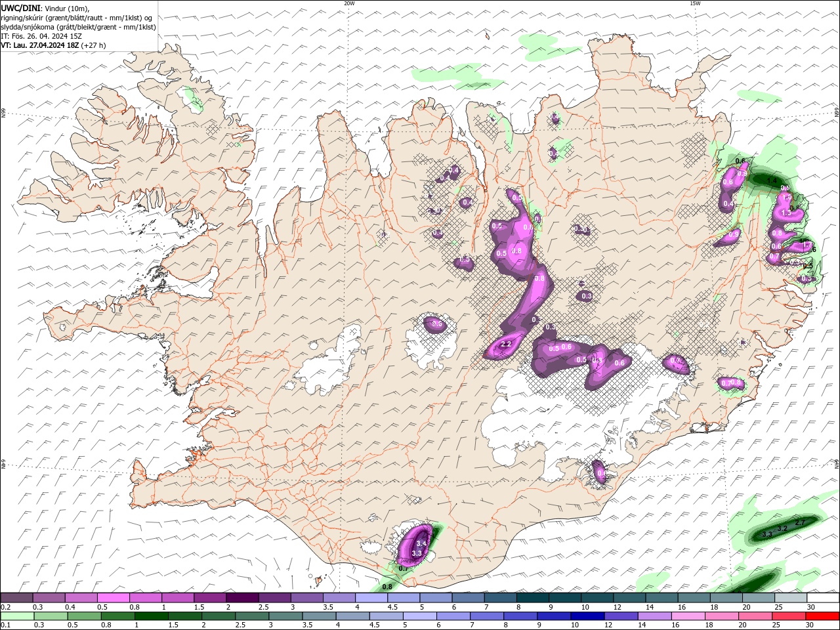Pick the palest green 0.1–0.3 rain legend swatch
The width and height of the screenshot is (840, 630).
pyautogui.click(x=17, y=616)
